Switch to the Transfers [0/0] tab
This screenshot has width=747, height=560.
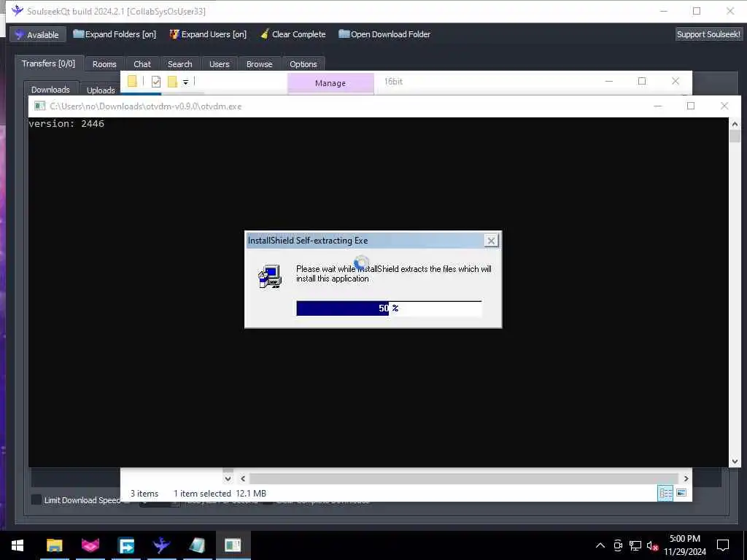point(49,63)
